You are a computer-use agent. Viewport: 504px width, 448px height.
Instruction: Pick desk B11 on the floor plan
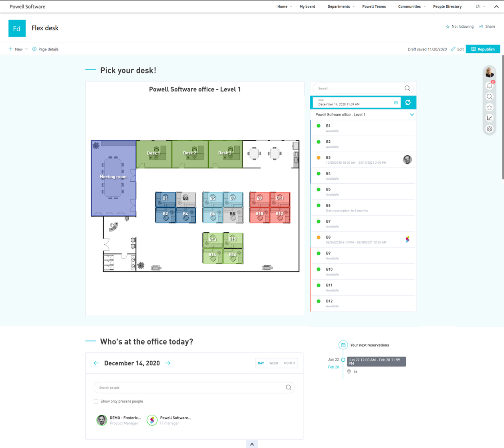pos(280,199)
